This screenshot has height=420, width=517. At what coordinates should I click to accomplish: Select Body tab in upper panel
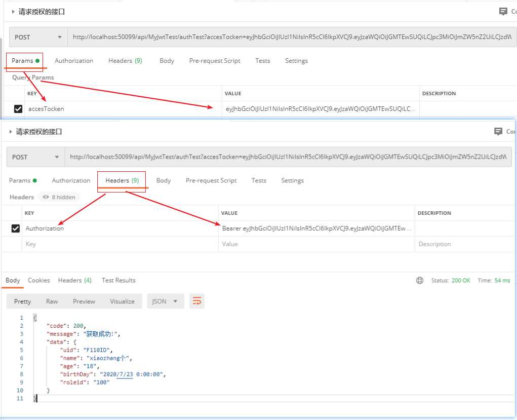tap(167, 61)
